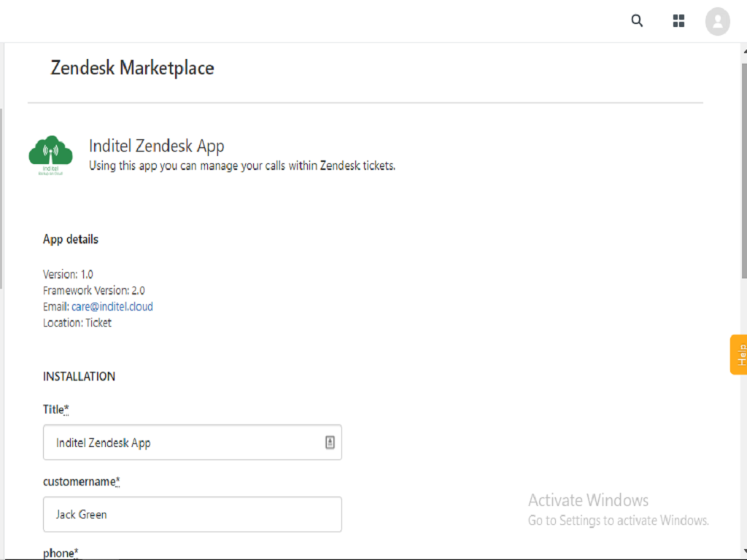Open the orange Help side tab
The width and height of the screenshot is (747, 560).
(x=739, y=354)
